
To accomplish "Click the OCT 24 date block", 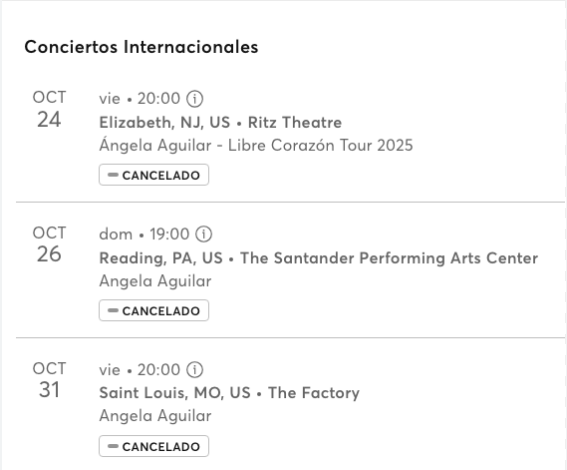I will [50, 109].
